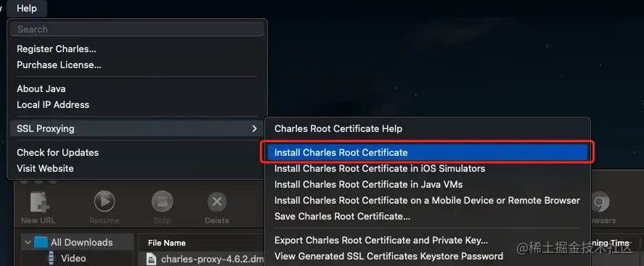
Task: Click the New URL toolbar icon
Action: point(39,202)
